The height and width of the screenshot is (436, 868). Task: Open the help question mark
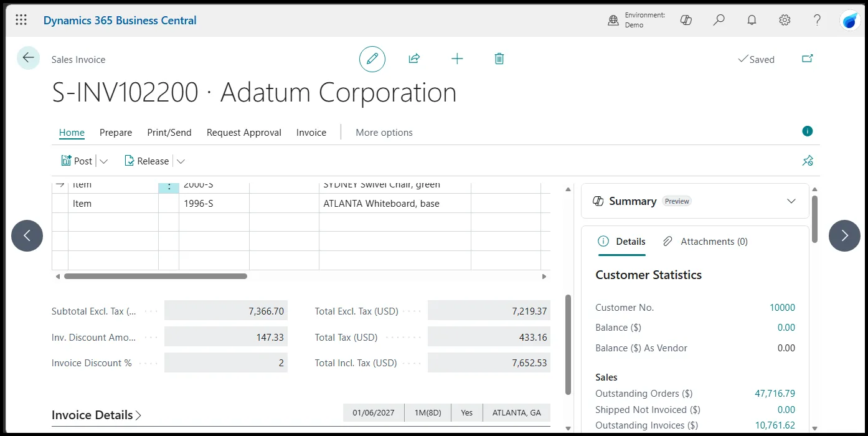[x=818, y=20]
